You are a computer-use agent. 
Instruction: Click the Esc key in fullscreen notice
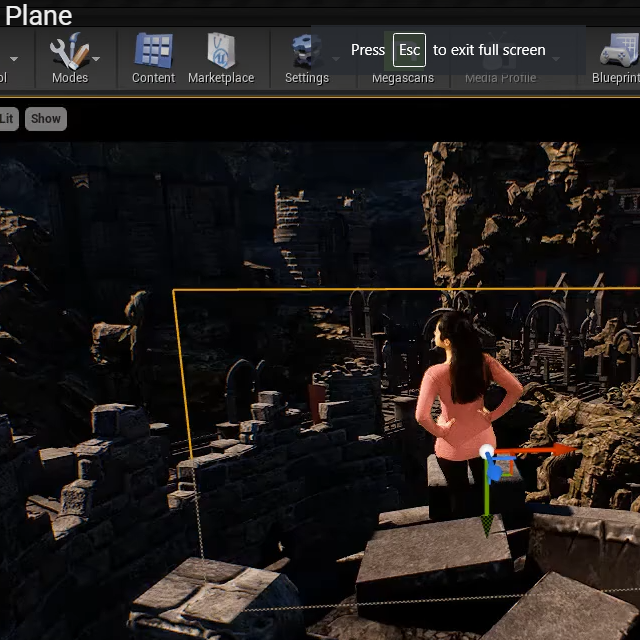click(x=409, y=50)
